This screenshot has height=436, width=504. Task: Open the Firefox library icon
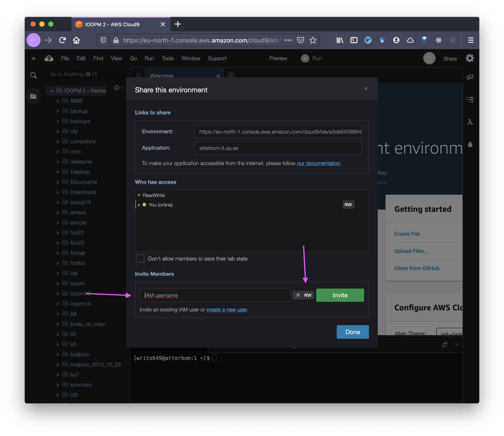340,40
